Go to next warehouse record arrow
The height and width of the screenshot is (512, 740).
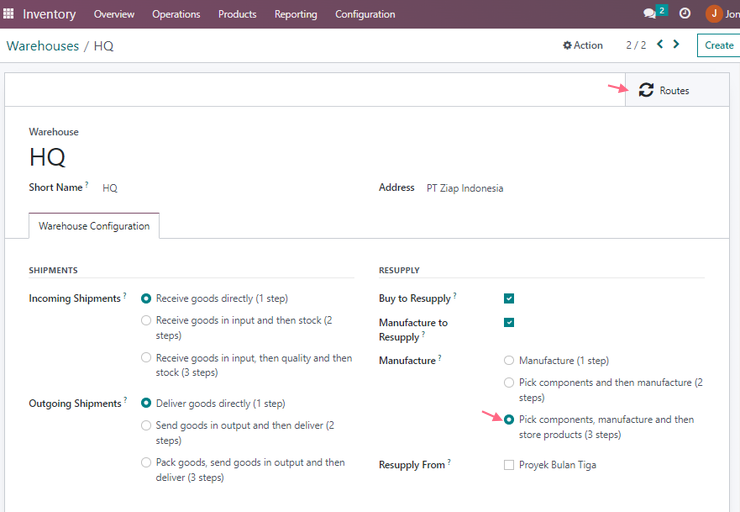click(x=676, y=44)
